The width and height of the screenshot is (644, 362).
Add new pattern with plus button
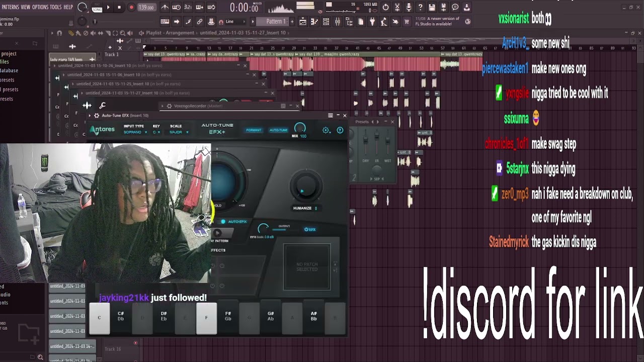tap(293, 22)
